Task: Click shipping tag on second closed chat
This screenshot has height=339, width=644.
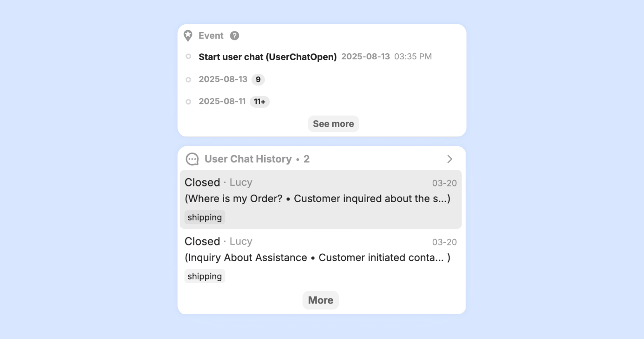Action: click(205, 276)
